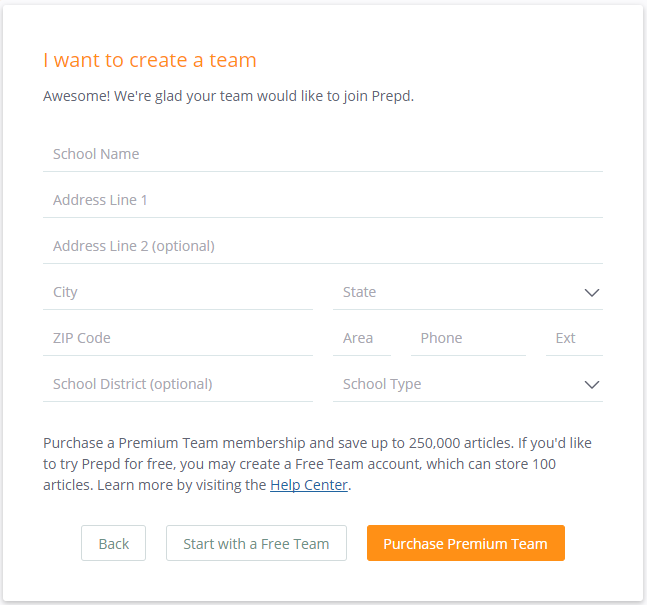Click the School Type chevron arrow
Image resolution: width=647 pixels, height=605 pixels.
click(592, 385)
